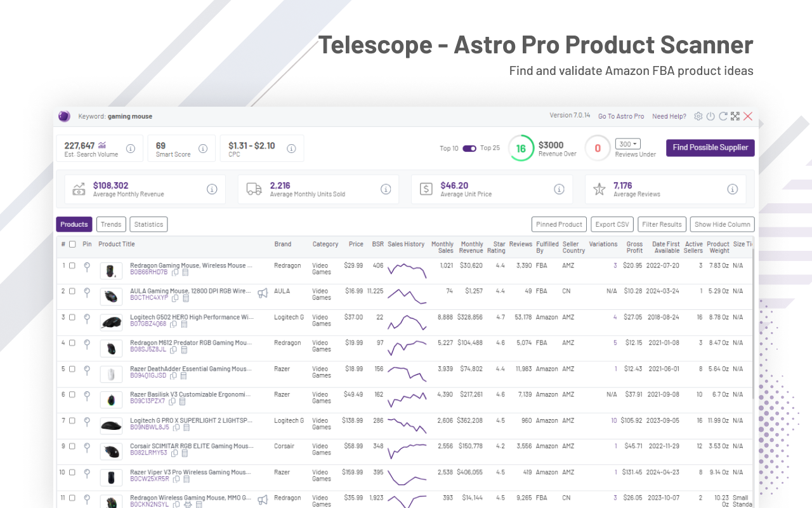
Task: Click the sponsored megaphone icon on AULA row
Action: pos(263,293)
